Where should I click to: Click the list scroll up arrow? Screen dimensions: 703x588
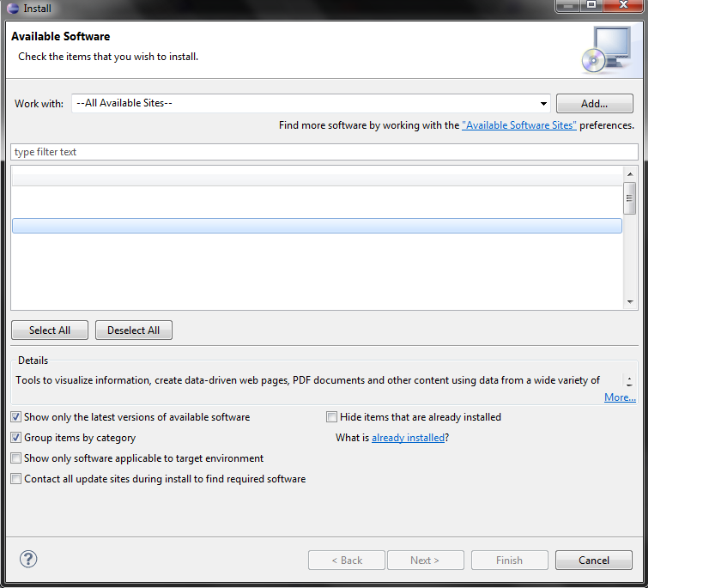coord(630,174)
